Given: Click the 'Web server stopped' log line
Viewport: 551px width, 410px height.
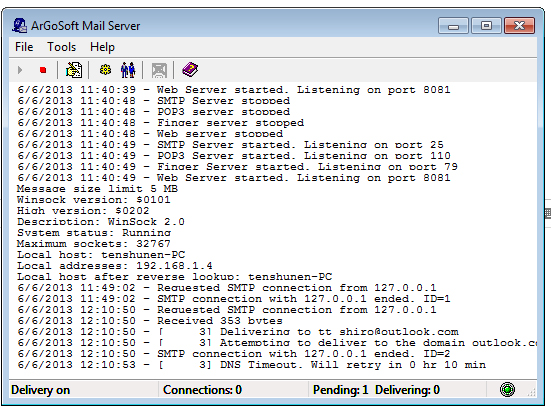Looking at the screenshot, I should click(150, 134).
